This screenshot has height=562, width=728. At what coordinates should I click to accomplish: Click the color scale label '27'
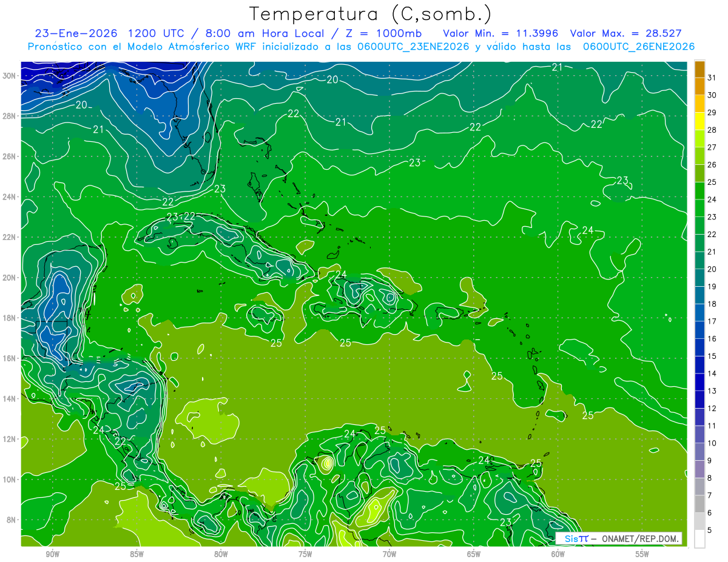tap(712, 147)
